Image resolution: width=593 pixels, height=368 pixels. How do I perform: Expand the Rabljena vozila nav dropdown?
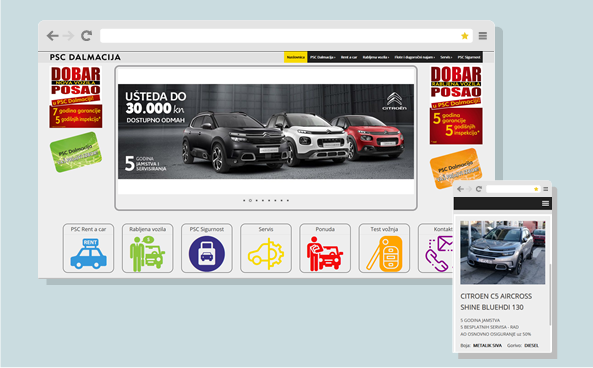pos(376,57)
